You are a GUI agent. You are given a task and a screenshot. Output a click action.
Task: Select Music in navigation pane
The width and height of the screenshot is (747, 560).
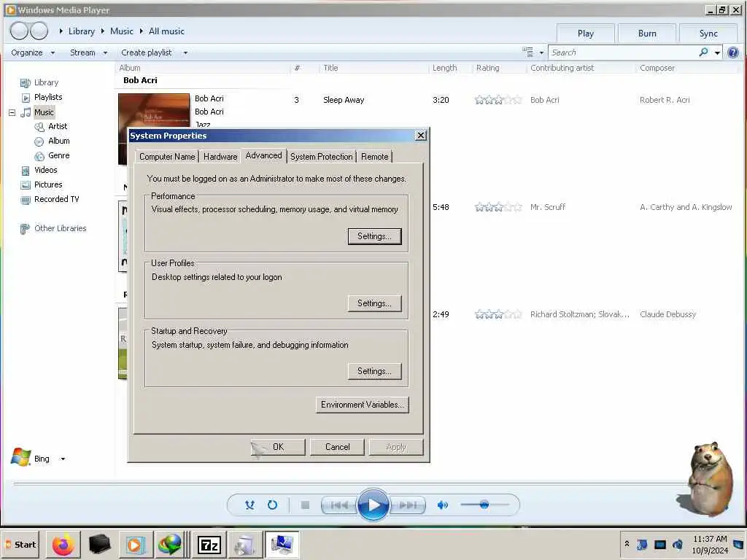tap(44, 112)
